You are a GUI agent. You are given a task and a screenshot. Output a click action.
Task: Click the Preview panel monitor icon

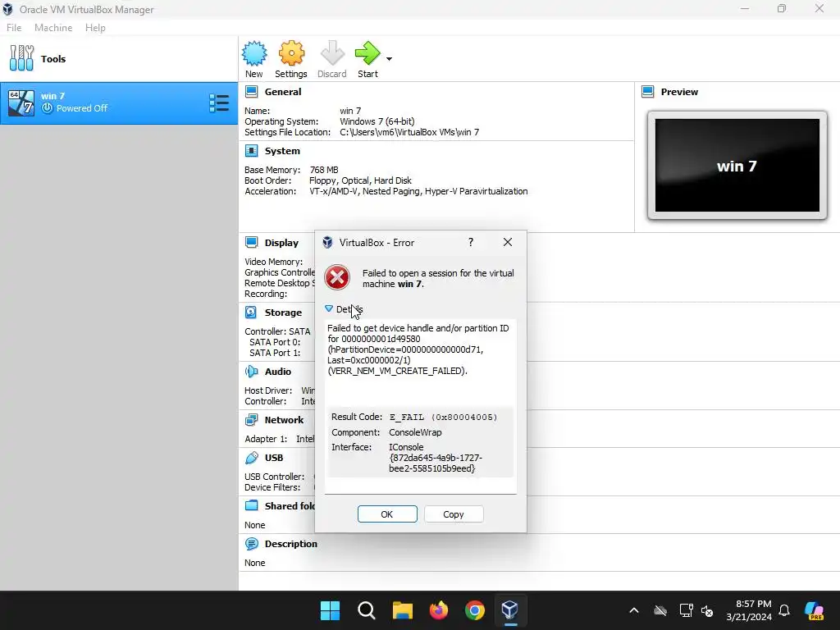[648, 92]
